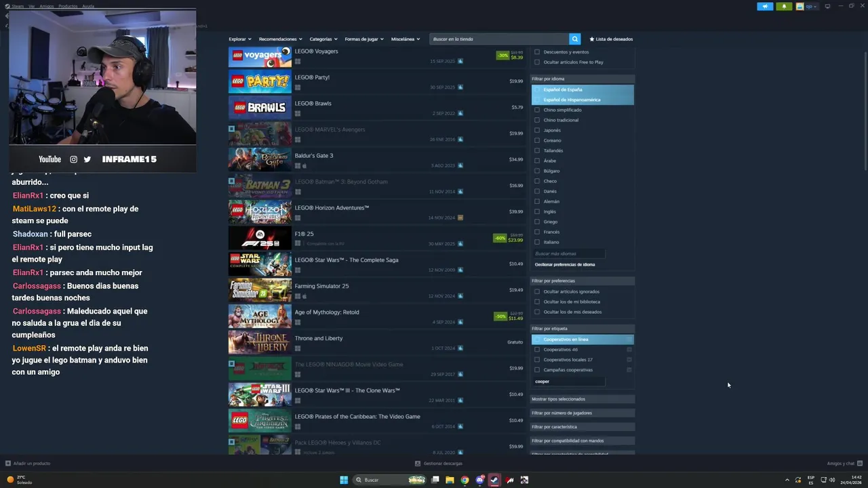Click the Buscar más idiomas field
The width and height of the screenshot is (868, 488).
click(x=569, y=253)
